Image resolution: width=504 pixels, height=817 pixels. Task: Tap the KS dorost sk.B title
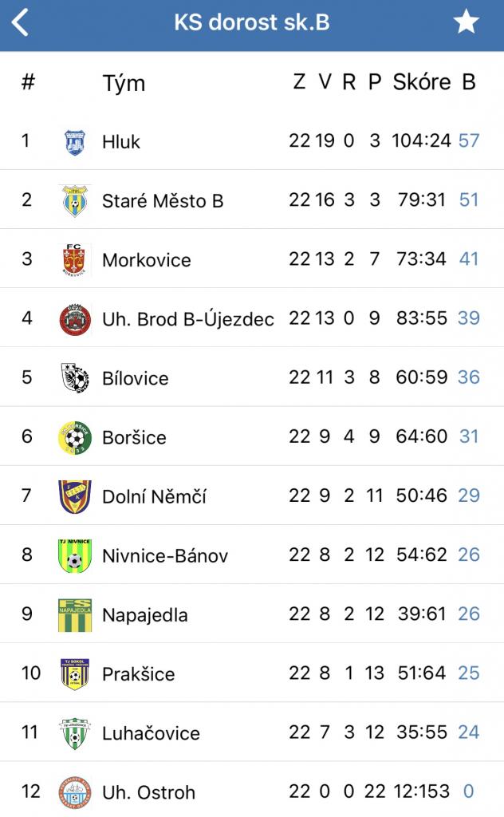(x=251, y=22)
